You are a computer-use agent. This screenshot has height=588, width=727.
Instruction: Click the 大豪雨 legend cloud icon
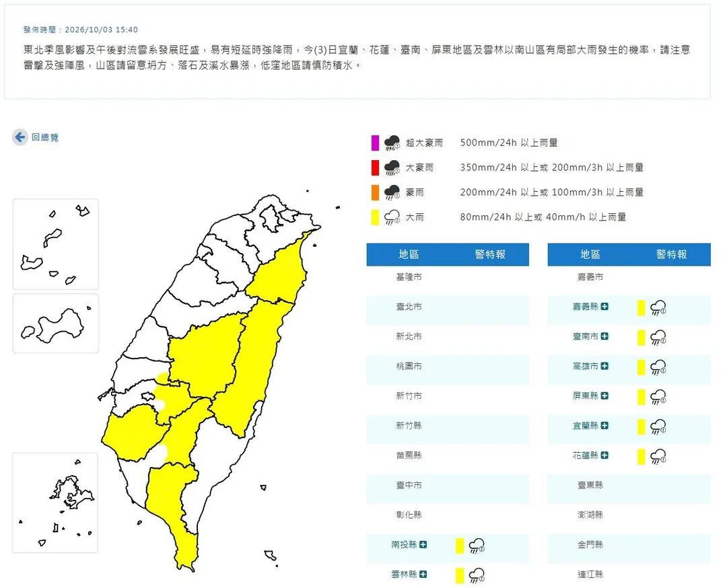[x=392, y=168]
